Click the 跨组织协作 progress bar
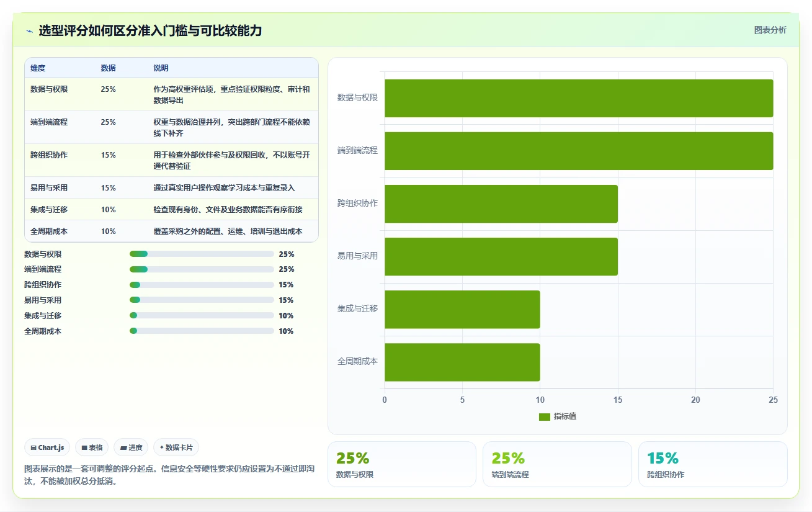The width and height of the screenshot is (812, 512). [x=202, y=285]
